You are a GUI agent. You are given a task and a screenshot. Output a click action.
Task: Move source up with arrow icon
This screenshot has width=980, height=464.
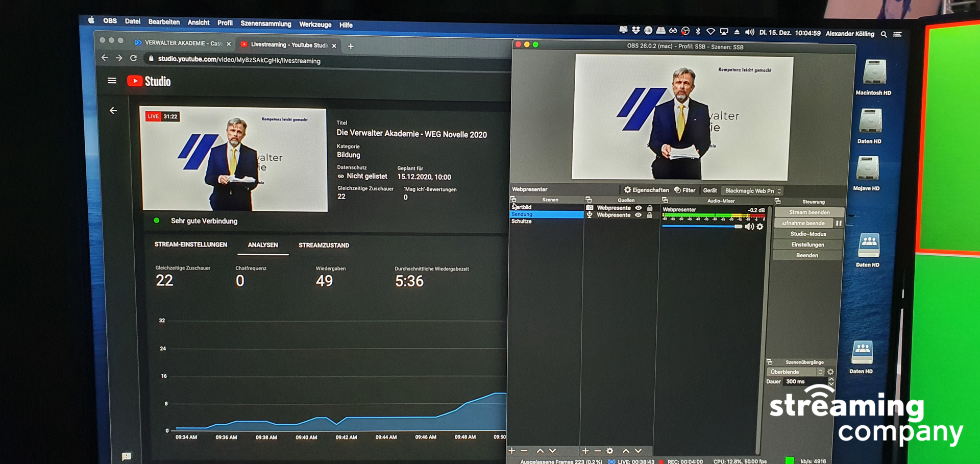tap(626, 451)
